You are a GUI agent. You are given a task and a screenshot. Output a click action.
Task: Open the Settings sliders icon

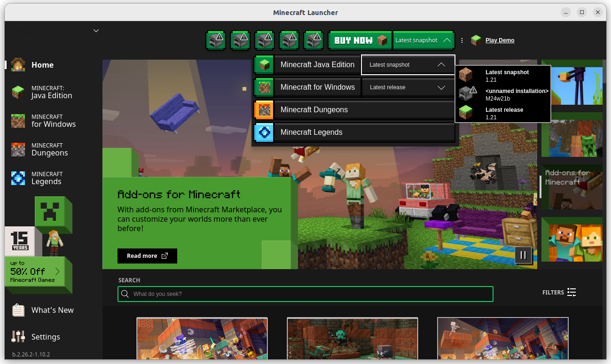click(18, 337)
